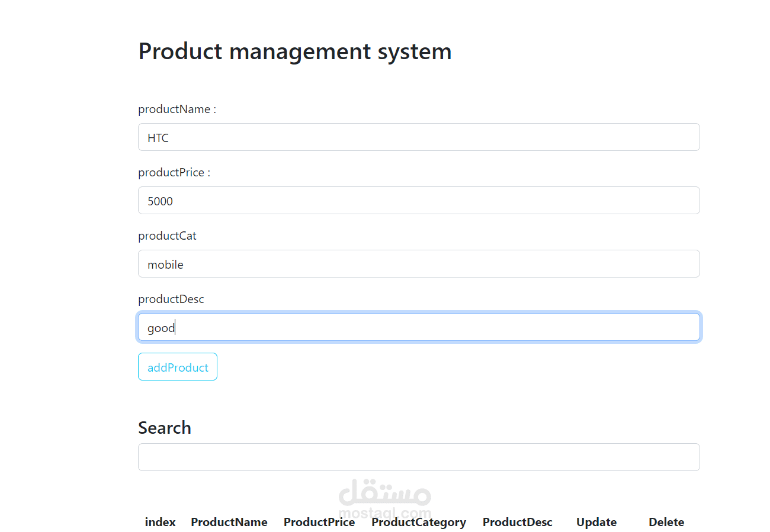Select the productPrice field showing 5000
This screenshot has width=770, height=532.
pos(419,201)
